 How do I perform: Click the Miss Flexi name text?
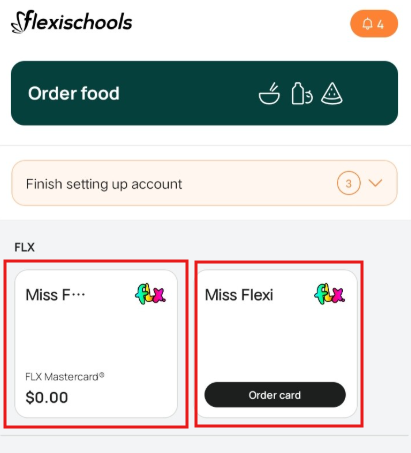[239, 295]
